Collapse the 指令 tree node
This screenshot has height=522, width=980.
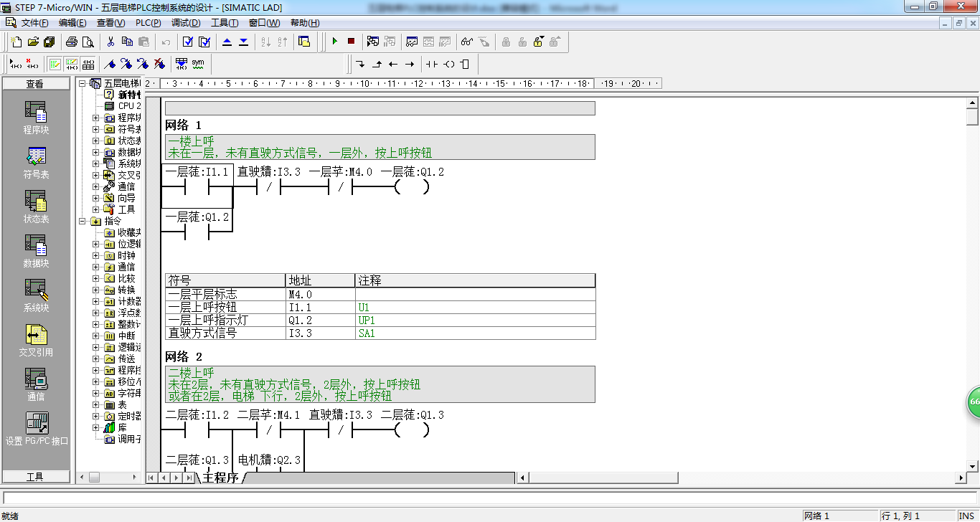(82, 221)
